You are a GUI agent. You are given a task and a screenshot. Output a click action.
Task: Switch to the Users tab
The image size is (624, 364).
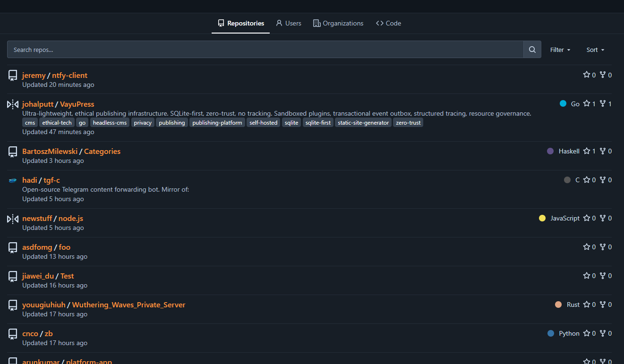coord(289,23)
